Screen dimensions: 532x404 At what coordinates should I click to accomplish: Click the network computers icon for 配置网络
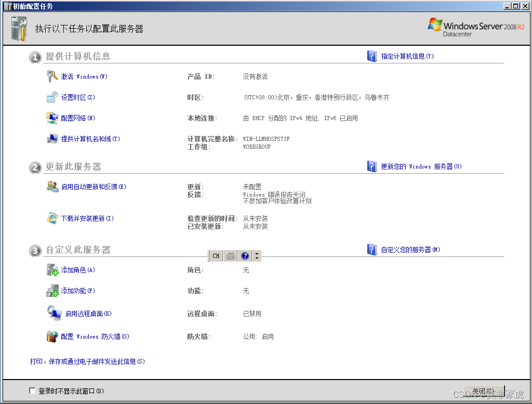tap(52, 118)
